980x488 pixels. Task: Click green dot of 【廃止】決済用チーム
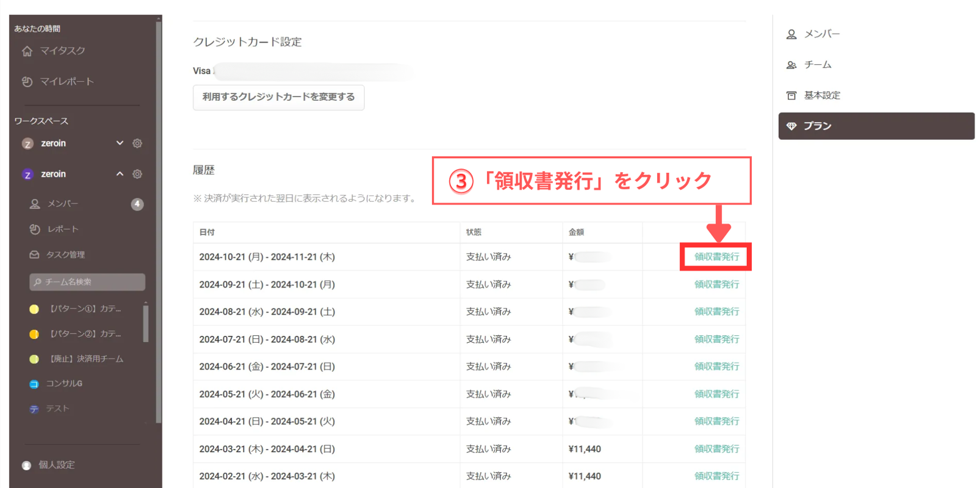[x=34, y=359]
